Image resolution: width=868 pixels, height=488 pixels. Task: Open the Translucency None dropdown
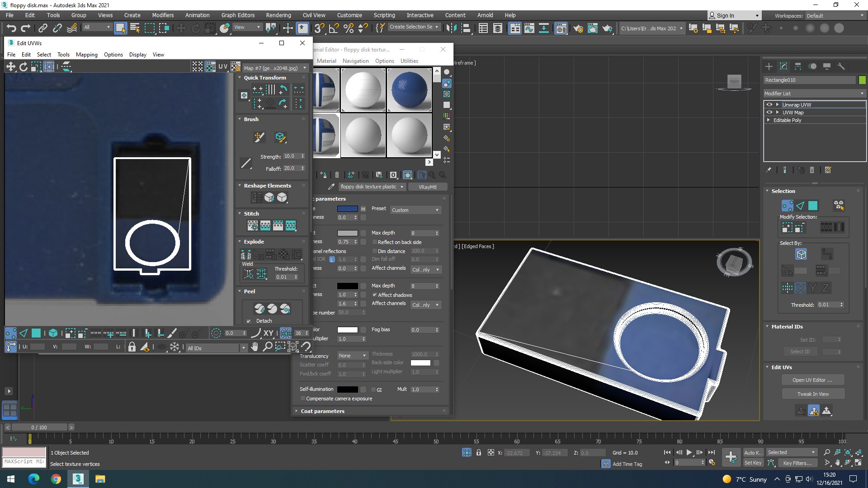(352, 356)
